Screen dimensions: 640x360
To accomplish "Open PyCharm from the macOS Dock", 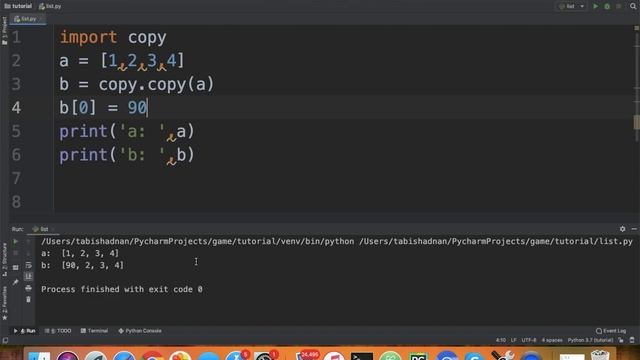I will coord(418,356).
